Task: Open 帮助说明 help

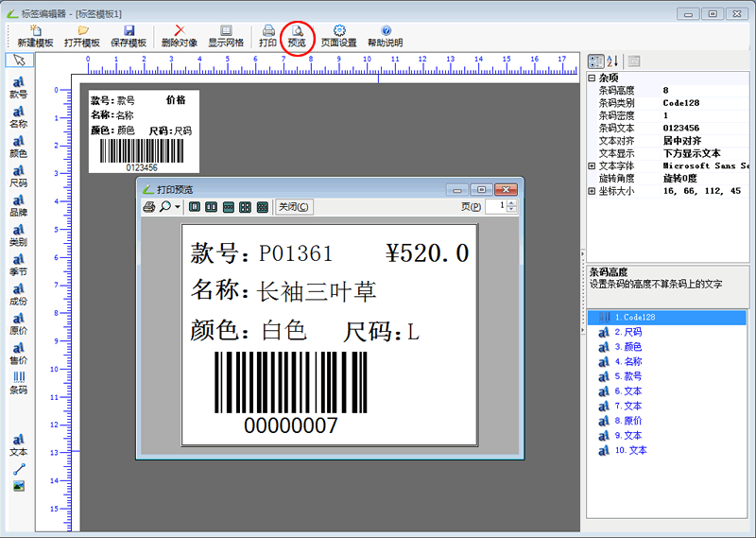Action: click(x=386, y=37)
